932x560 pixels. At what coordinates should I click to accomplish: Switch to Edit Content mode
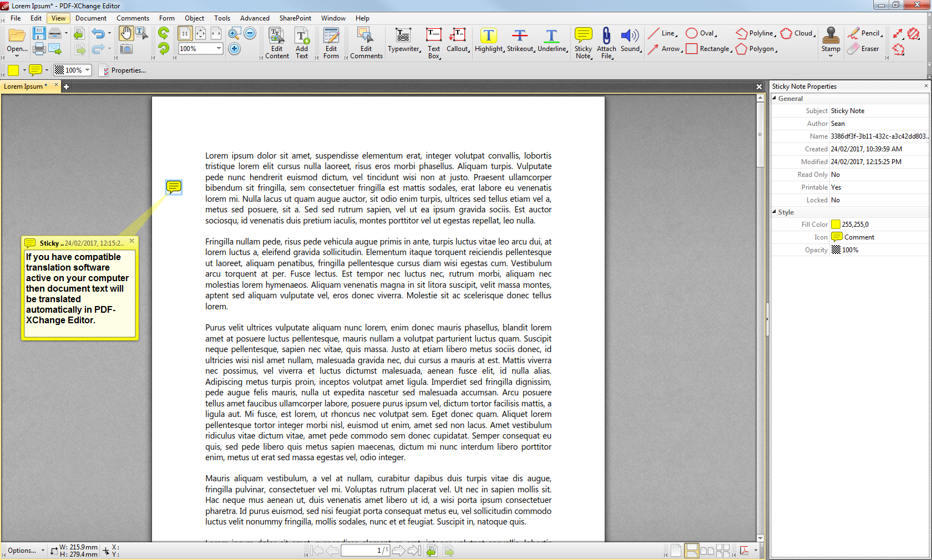click(276, 42)
